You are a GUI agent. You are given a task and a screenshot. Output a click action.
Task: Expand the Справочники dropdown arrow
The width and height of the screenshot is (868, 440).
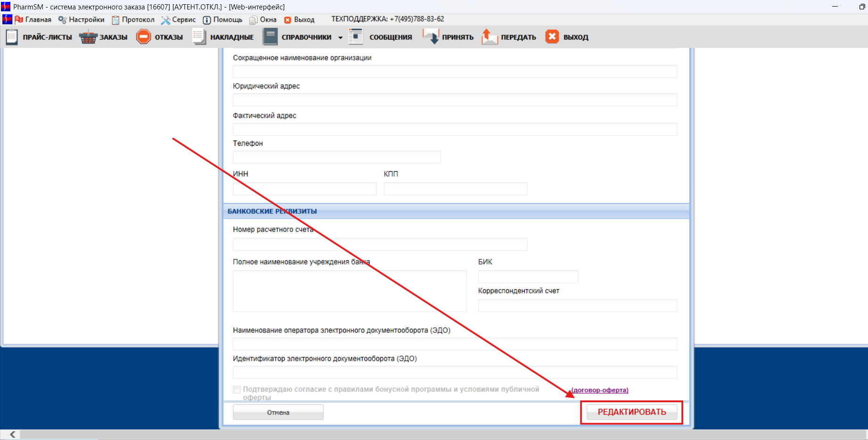(x=340, y=38)
